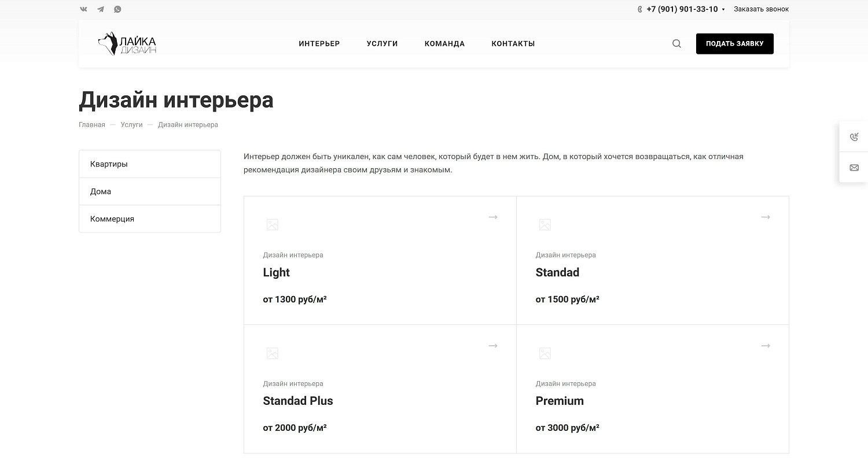Select the Квартиры category
Image resolution: width=868 pixels, height=473 pixels.
click(x=108, y=164)
